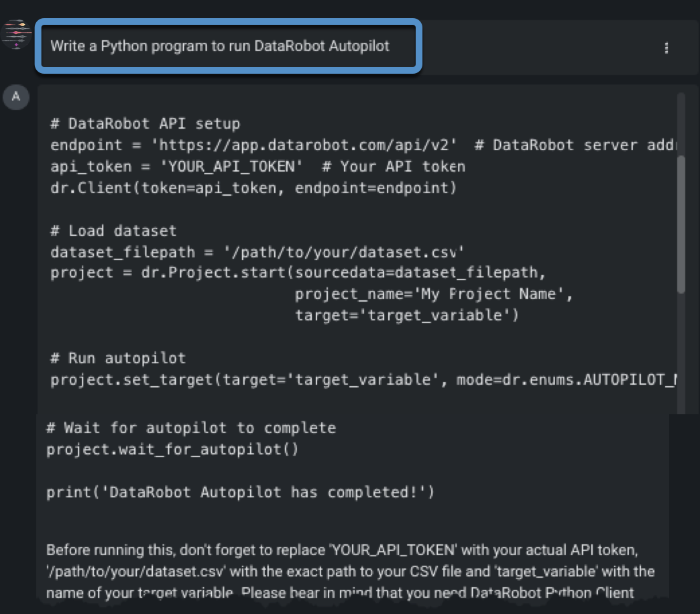
Task: Click the target='target_variable') argument line
Action: point(407,314)
